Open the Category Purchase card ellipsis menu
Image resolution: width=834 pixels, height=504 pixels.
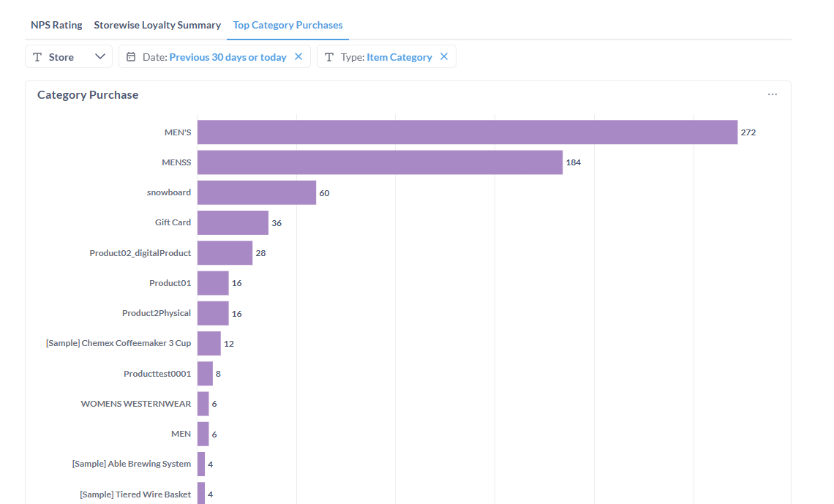tap(773, 94)
